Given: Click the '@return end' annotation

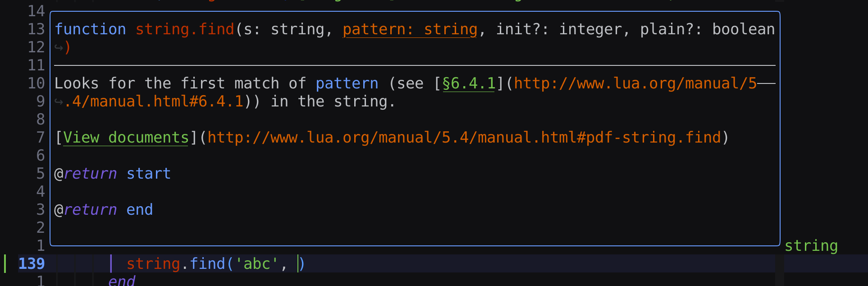Looking at the screenshot, I should click(103, 210).
